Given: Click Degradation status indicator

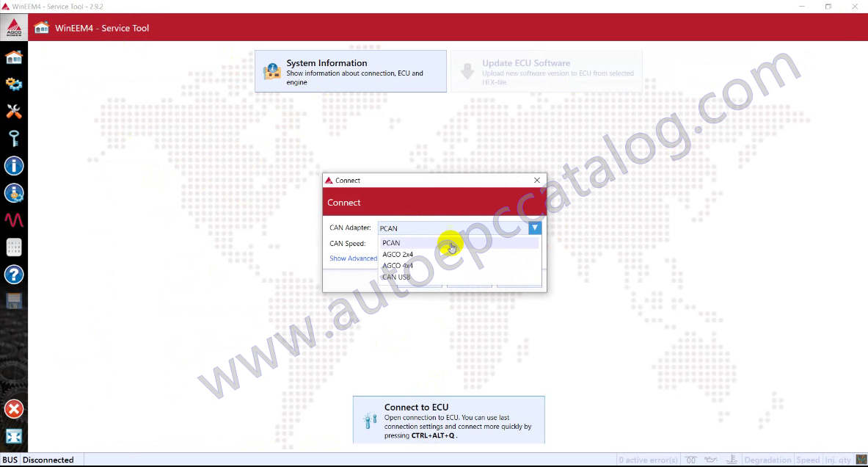Looking at the screenshot, I should pos(767,460).
